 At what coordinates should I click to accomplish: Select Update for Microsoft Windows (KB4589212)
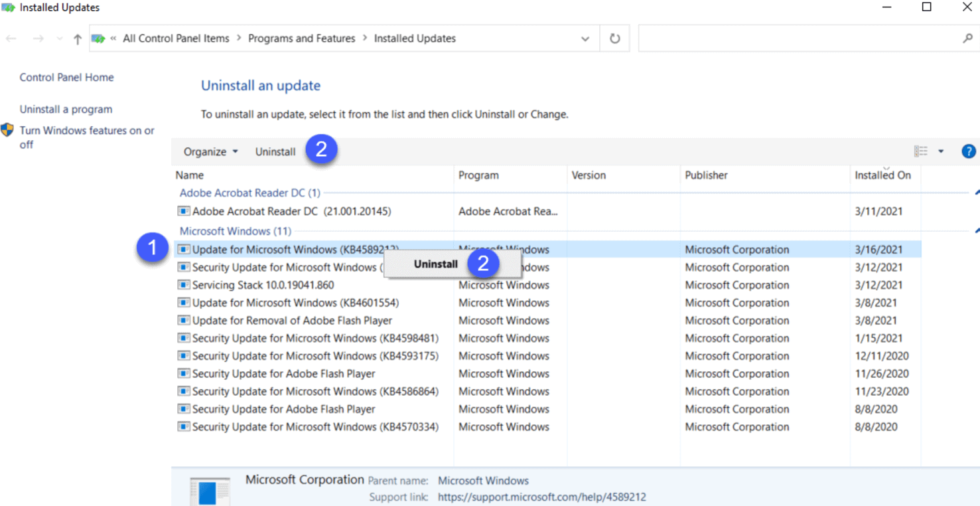(546, 250)
